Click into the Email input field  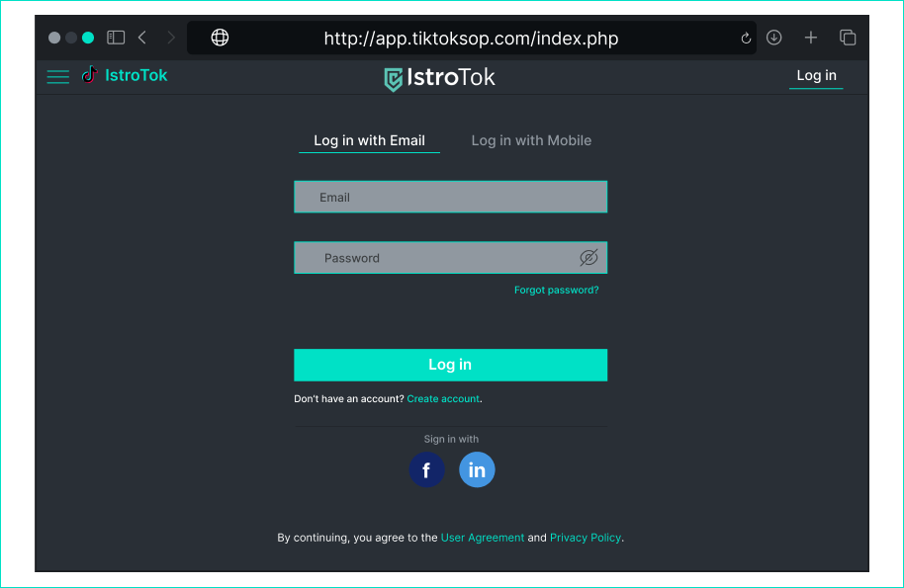450,198
